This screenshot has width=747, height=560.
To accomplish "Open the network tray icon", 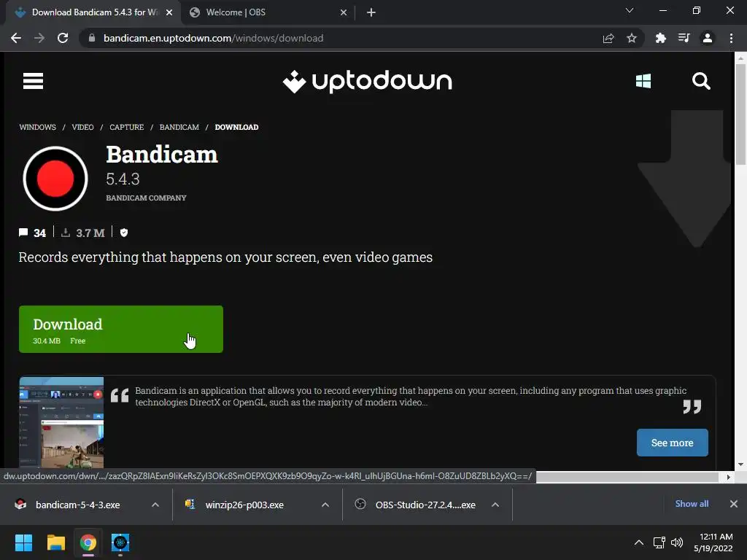I will pos(659,542).
